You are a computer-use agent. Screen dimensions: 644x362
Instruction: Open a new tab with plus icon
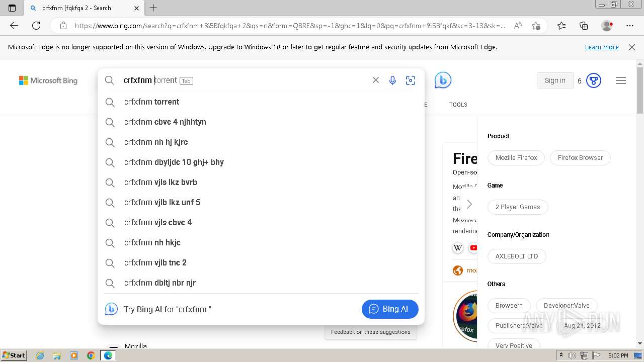pos(153,8)
